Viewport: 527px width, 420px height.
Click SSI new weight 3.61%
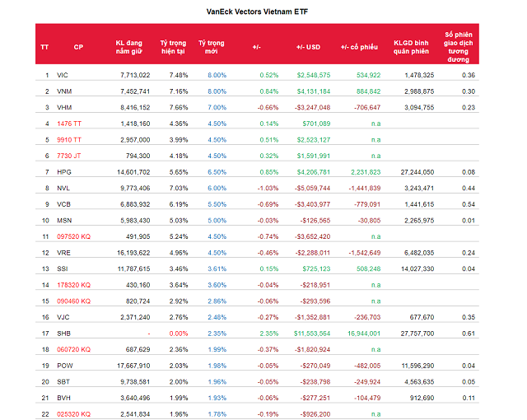[x=217, y=268]
